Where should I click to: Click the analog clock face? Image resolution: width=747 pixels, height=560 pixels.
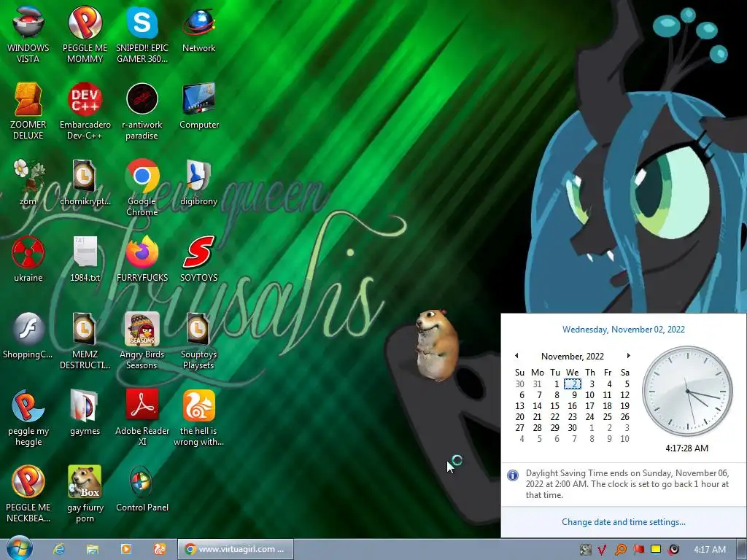click(x=687, y=392)
